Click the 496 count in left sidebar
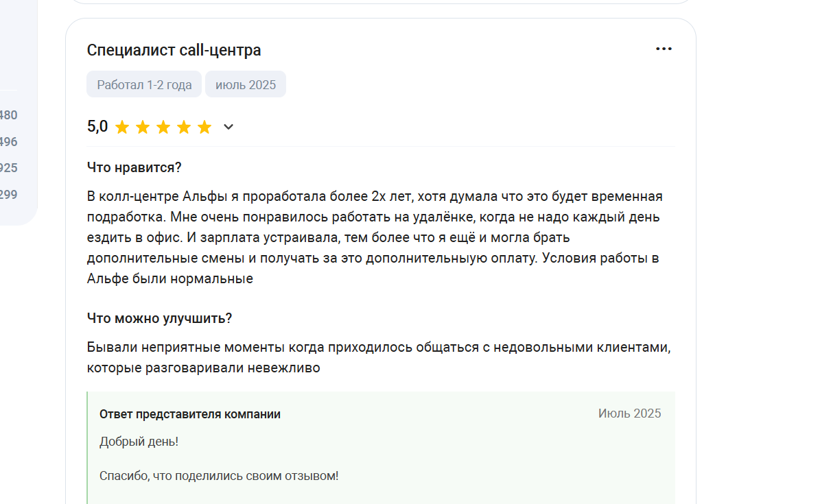 pos(8,142)
